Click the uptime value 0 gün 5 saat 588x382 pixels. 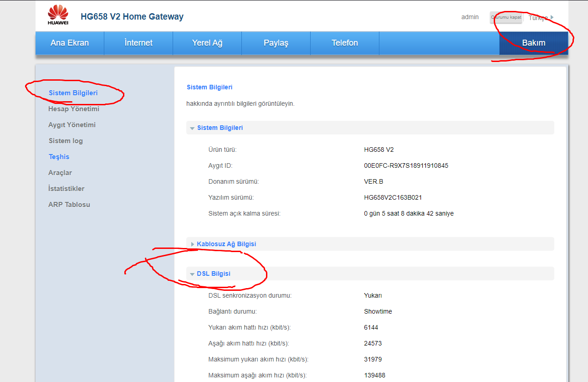tap(409, 213)
